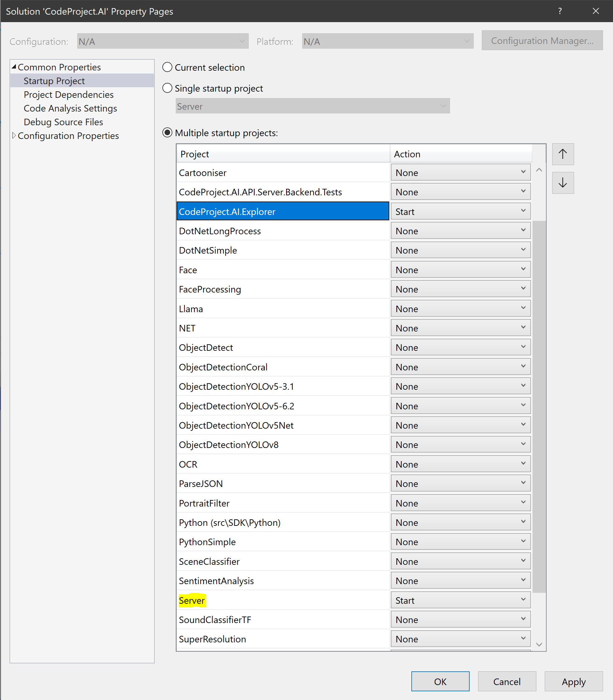Open Action dropdown for ParseJSON
The height and width of the screenshot is (700, 613).
[x=460, y=483]
